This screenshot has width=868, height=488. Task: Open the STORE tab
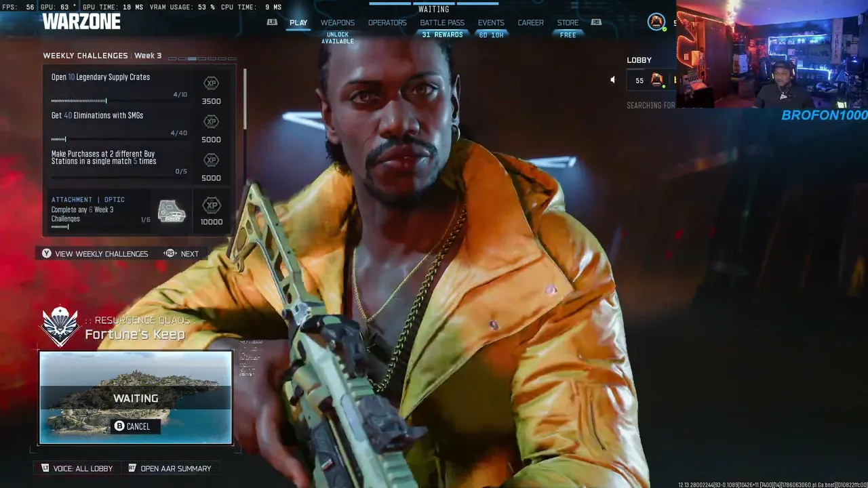568,22
